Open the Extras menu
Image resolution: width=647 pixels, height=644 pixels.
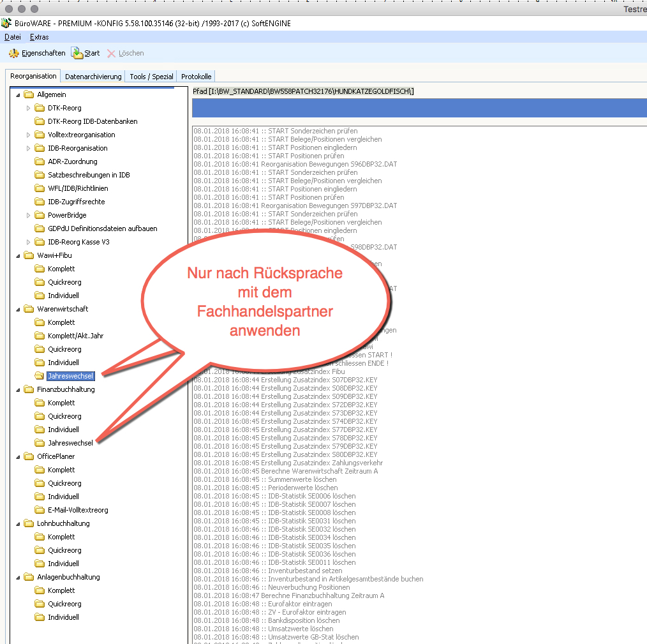[40, 37]
